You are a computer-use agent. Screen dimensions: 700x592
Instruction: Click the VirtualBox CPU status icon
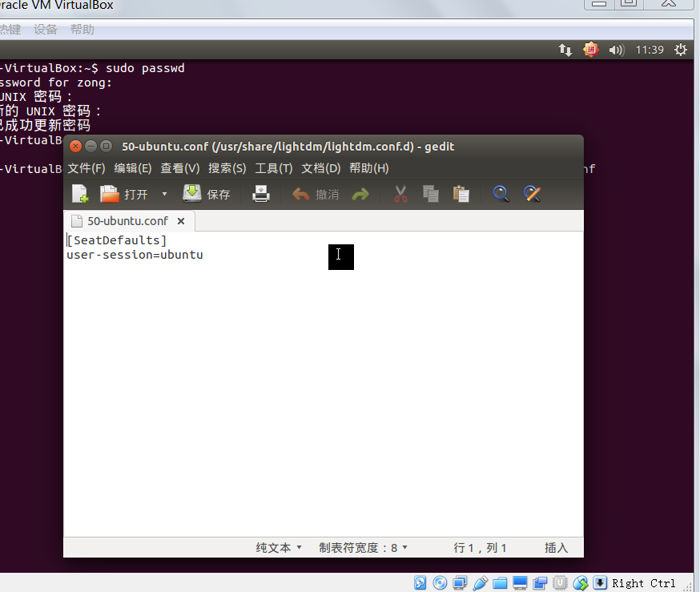[560, 582]
